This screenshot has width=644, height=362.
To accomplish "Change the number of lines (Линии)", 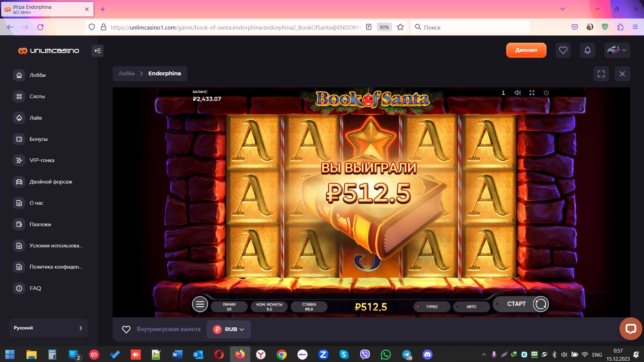I will [229, 307].
